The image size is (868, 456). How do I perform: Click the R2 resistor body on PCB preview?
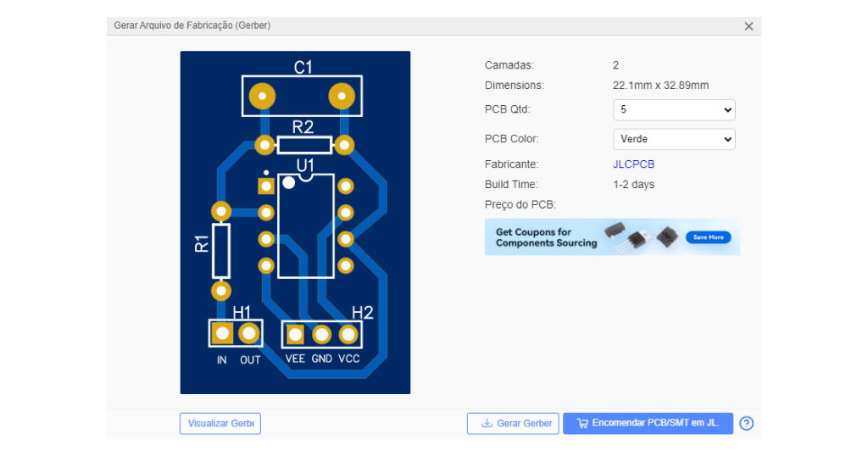point(304,146)
